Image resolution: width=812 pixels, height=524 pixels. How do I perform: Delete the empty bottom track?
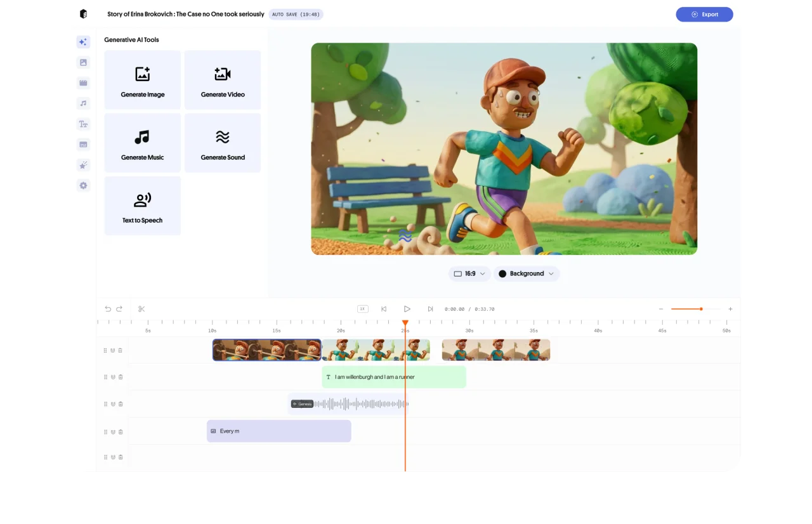[121, 457]
